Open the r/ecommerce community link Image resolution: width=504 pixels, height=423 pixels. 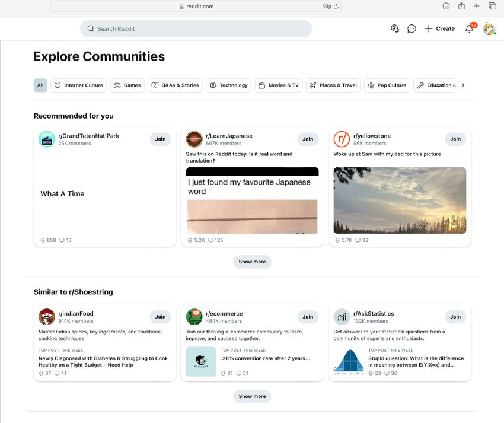[224, 314]
